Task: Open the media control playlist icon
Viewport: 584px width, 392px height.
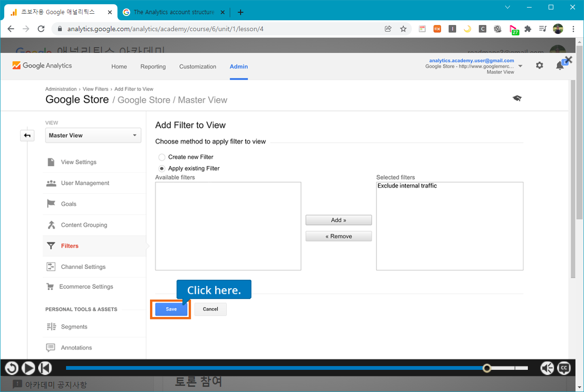Action: click(x=542, y=29)
